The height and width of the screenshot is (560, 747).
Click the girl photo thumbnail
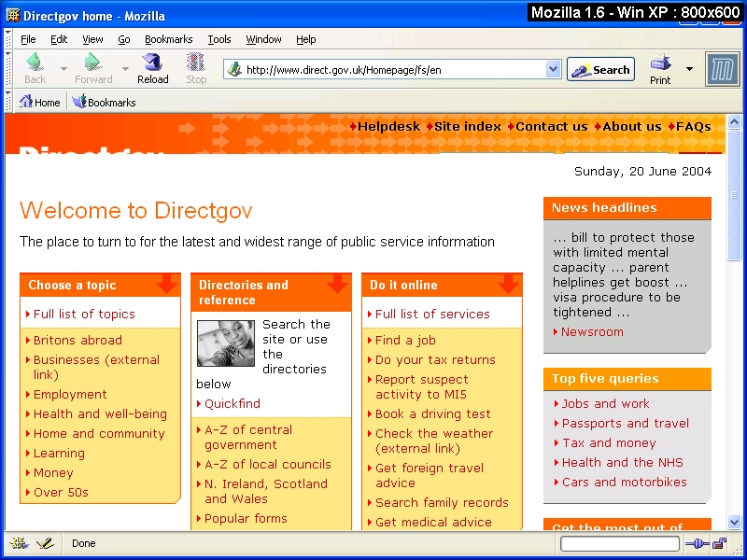[x=226, y=343]
